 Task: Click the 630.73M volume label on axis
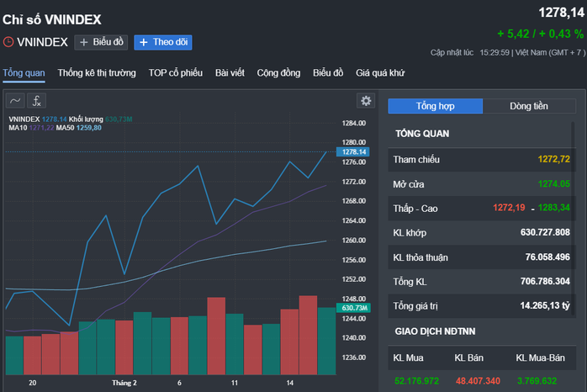click(x=354, y=308)
